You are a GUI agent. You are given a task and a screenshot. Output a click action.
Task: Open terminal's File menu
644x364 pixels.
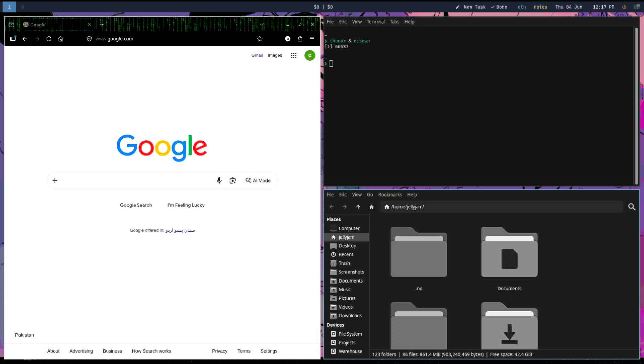(330, 22)
